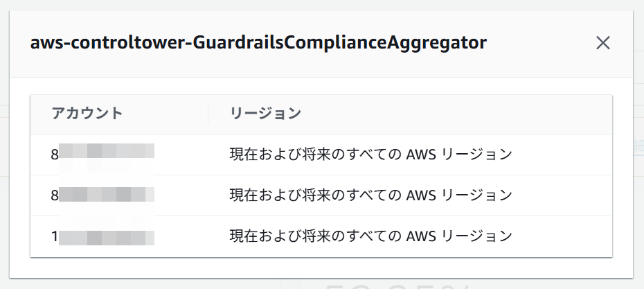Click the blurred digits in the first account row

coord(107,154)
